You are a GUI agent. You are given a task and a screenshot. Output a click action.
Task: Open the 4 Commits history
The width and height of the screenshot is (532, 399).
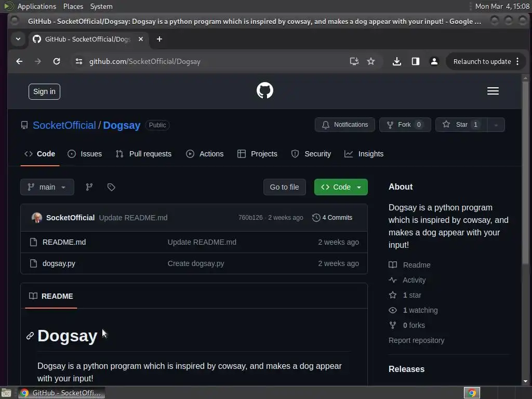(332, 218)
